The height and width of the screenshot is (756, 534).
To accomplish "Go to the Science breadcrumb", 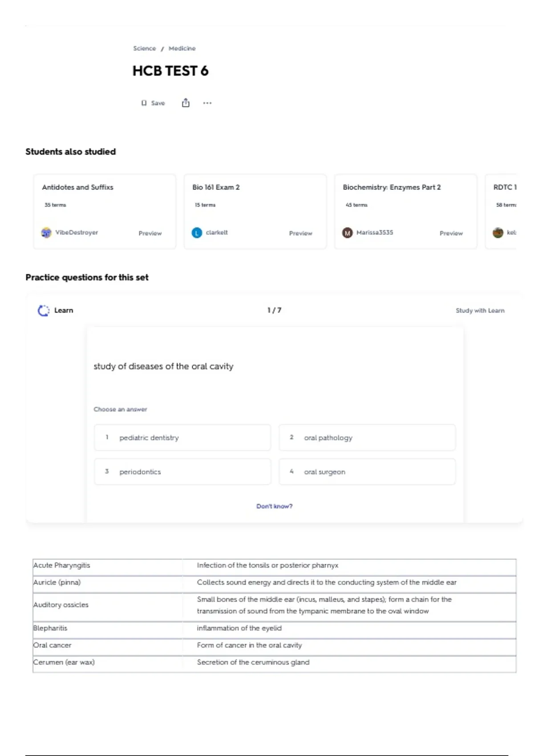I will point(145,48).
